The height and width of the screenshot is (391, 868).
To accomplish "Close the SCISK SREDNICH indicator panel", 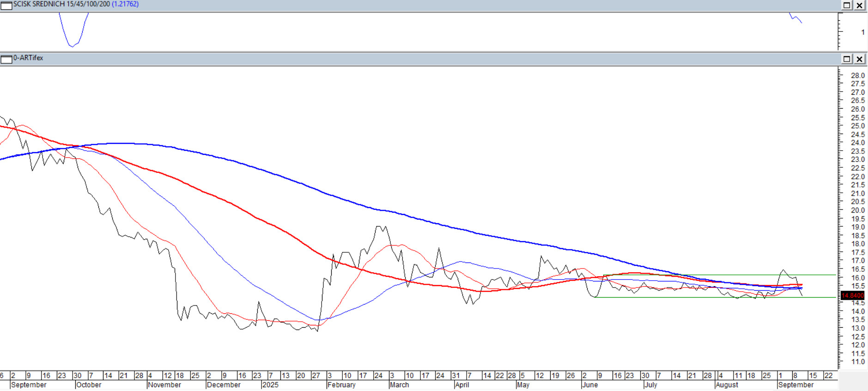I will (859, 5).
